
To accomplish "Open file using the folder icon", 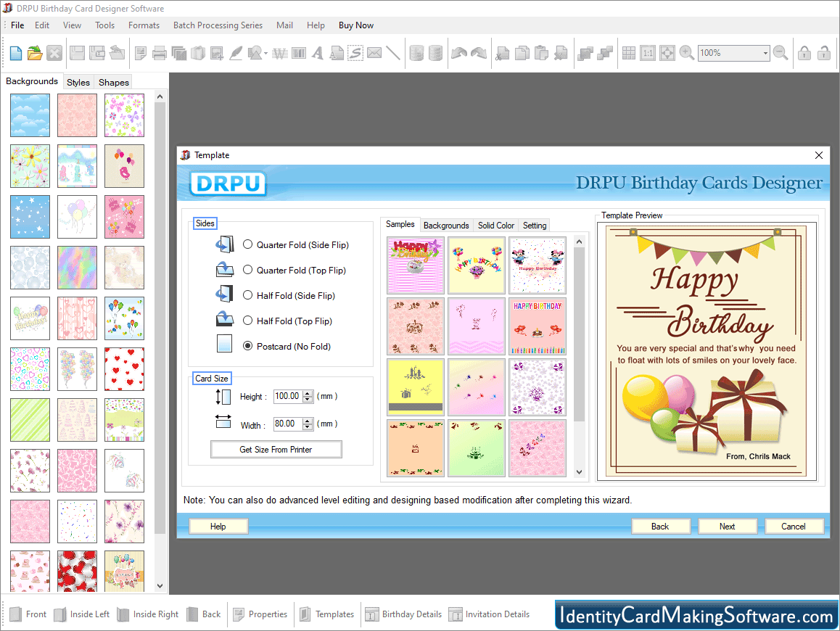I will pos(35,53).
